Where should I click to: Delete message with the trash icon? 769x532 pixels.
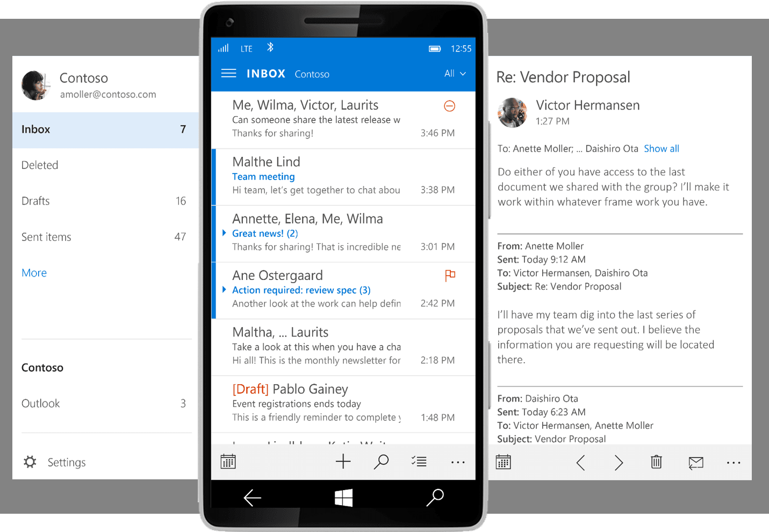point(656,462)
